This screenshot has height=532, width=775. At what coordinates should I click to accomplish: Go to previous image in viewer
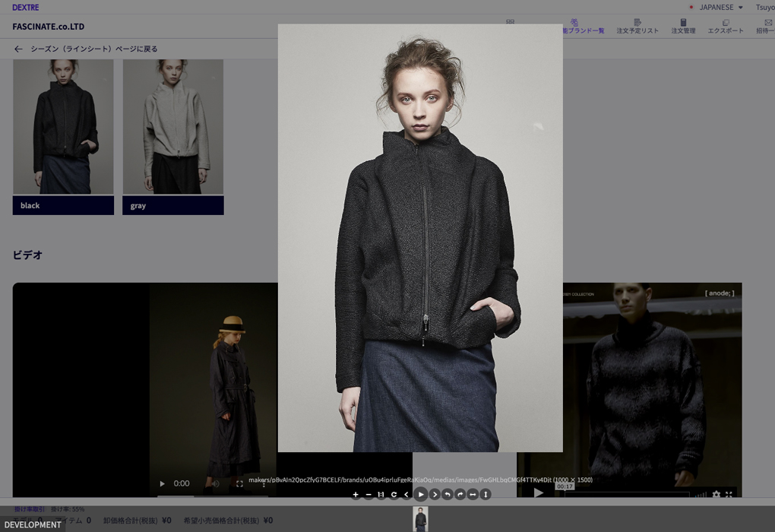[406, 495]
